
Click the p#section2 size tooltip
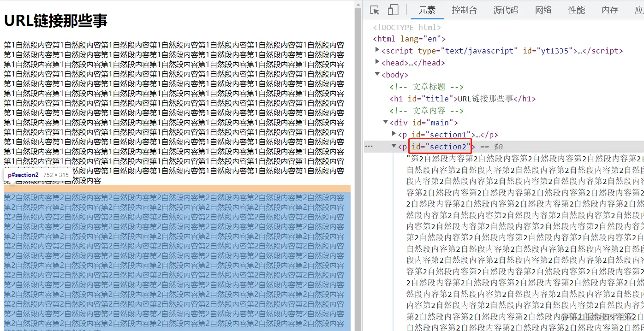38,175
